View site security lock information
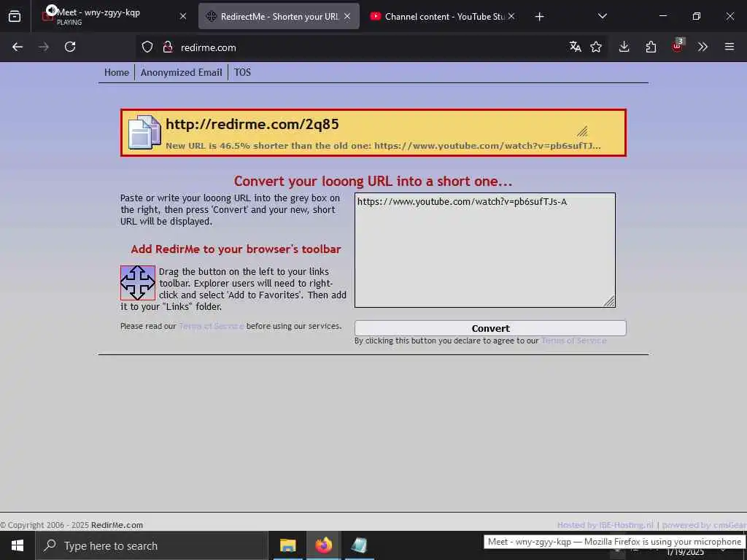This screenshot has height=560, width=747. [x=167, y=47]
